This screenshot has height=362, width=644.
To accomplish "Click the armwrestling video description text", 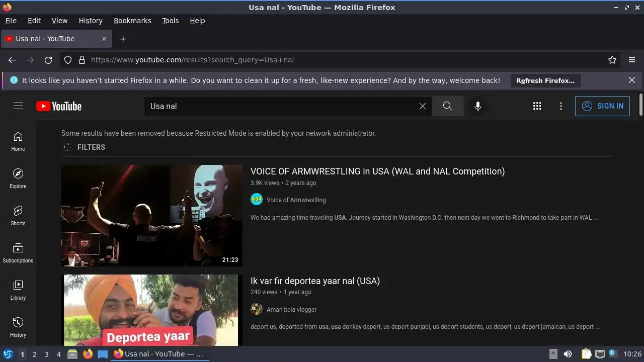I will pyautogui.click(x=424, y=218).
